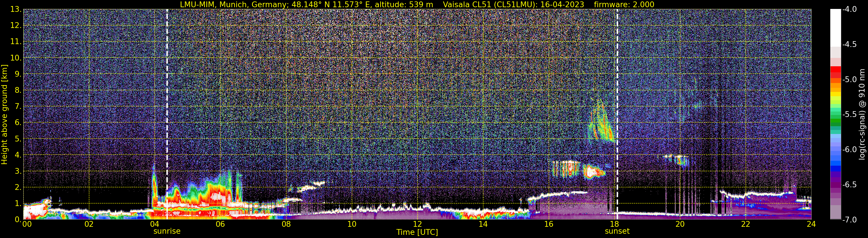This screenshot has height=238, width=868.
Task: Click the y-axis tick label 12
Action: pyautogui.click(x=16, y=26)
